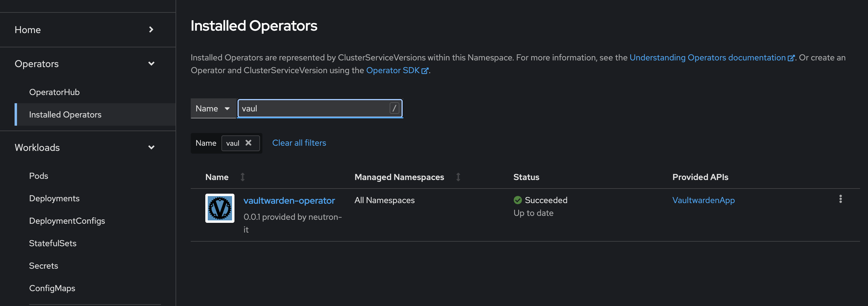The width and height of the screenshot is (868, 306).
Task: Sort by Managed Namespaces column arrows
Action: tap(458, 177)
